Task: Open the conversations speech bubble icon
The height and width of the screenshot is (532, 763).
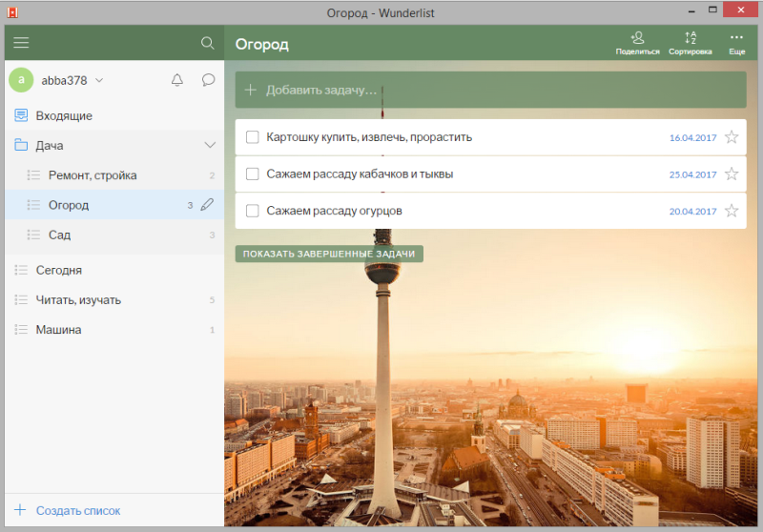Action: [208, 80]
